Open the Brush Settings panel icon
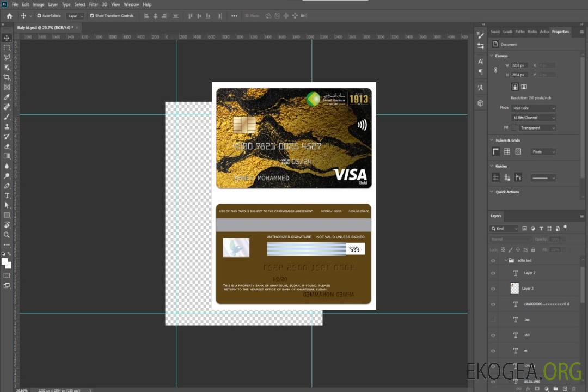The width and height of the screenshot is (588, 392). tap(481, 35)
